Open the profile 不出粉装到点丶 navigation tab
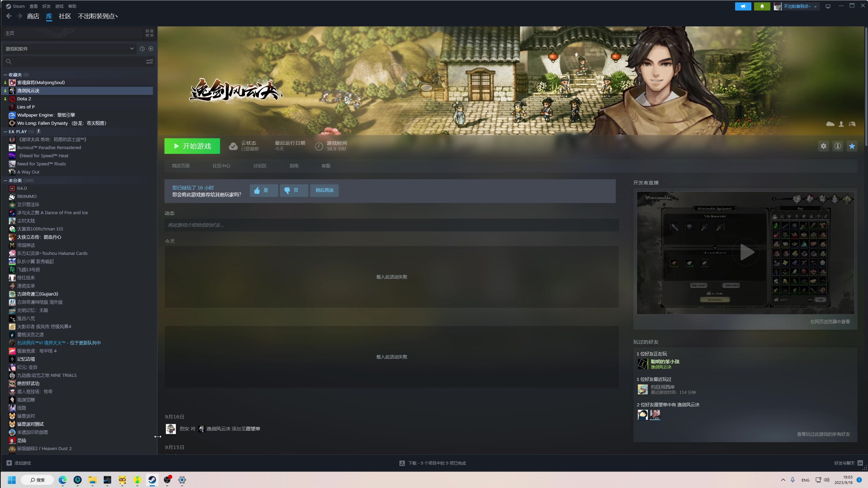Screen dimensions: 868x488 pyautogui.click(x=98, y=16)
